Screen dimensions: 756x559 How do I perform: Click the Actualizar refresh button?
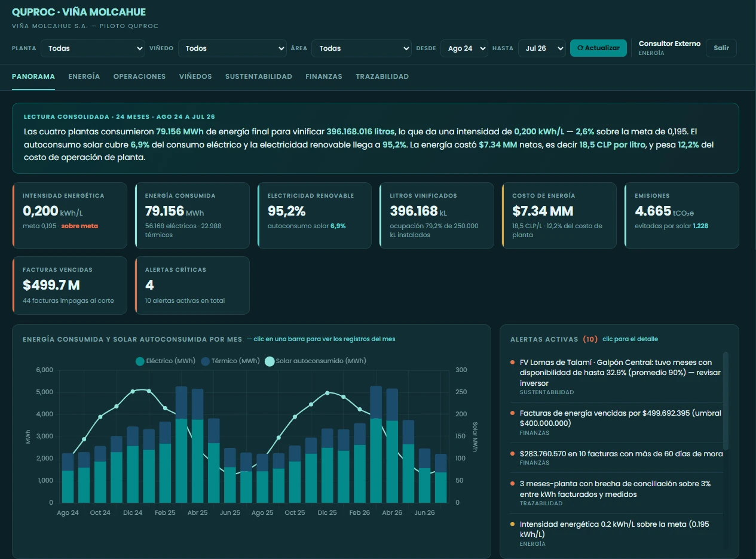tap(598, 48)
